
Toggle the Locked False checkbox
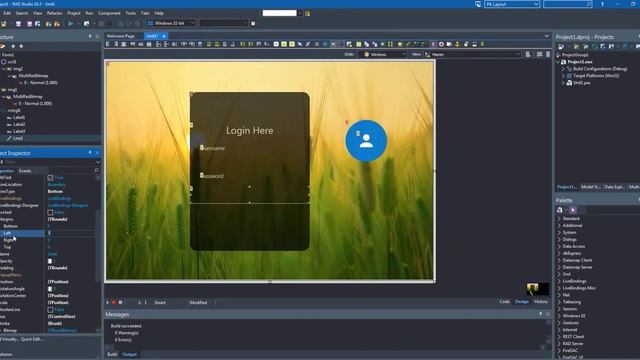[x=50, y=212]
